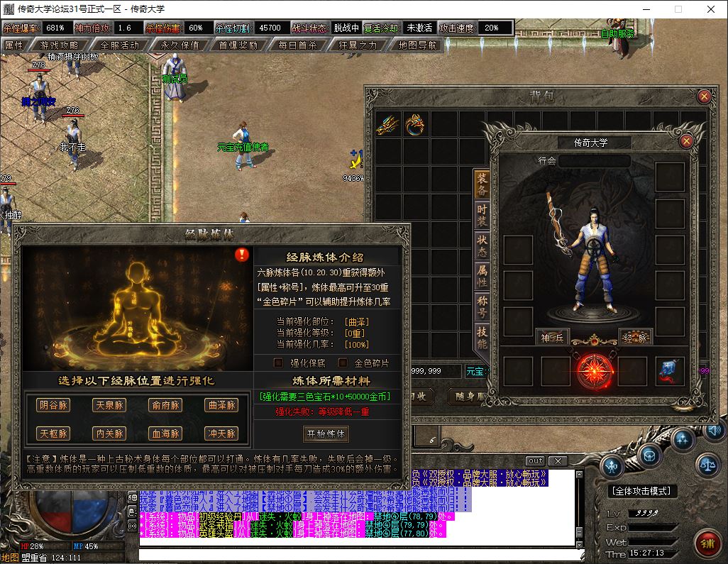Open the 属性 top menu

(14, 45)
